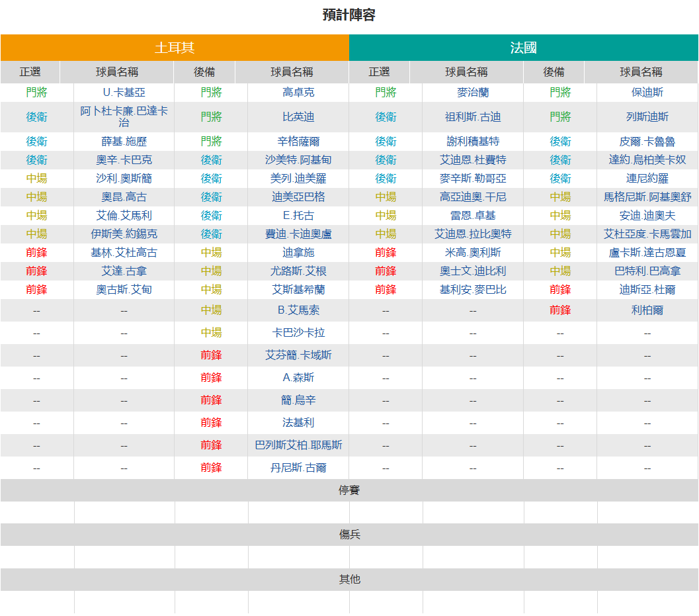The image size is (699, 616).
Task: Click the 土耳其 team header
Action: click(x=175, y=48)
